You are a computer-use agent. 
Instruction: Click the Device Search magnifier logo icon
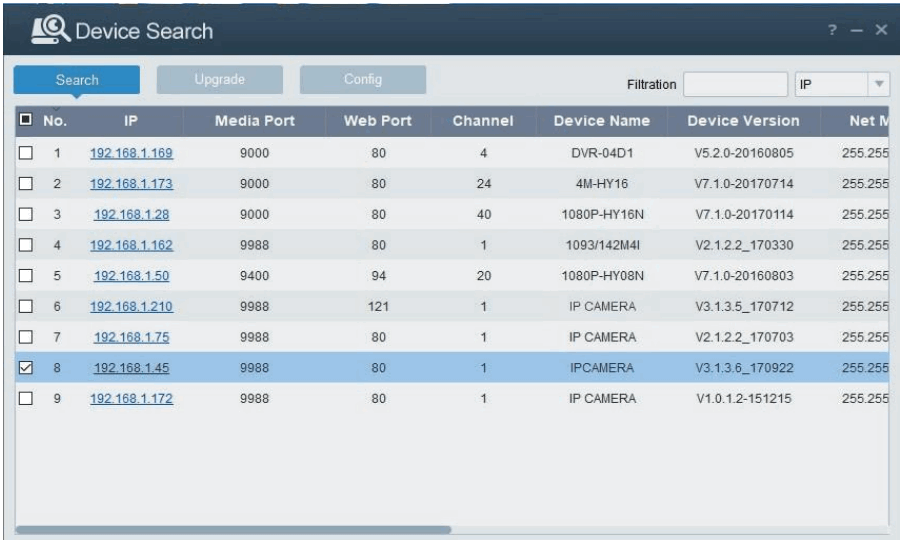coord(50,30)
